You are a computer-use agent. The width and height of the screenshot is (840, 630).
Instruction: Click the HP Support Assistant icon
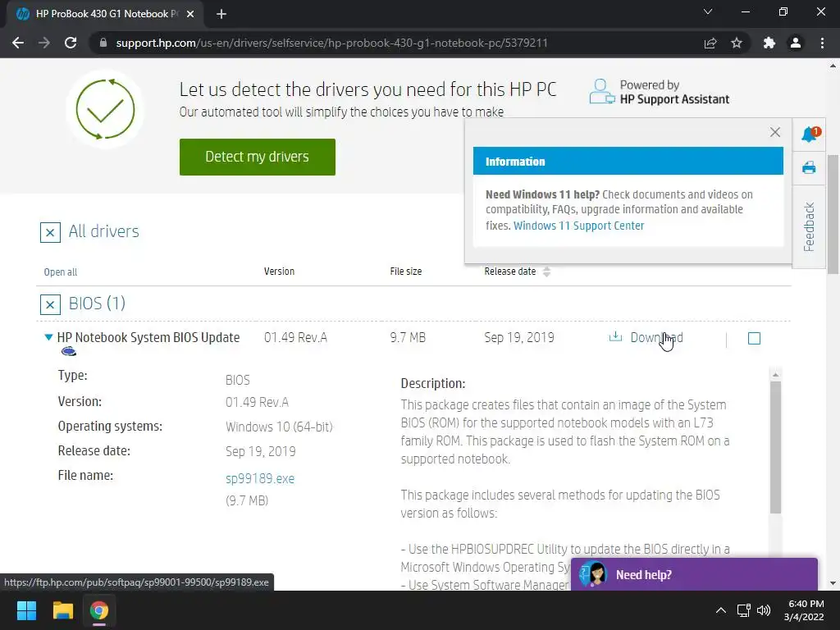pyautogui.click(x=601, y=92)
